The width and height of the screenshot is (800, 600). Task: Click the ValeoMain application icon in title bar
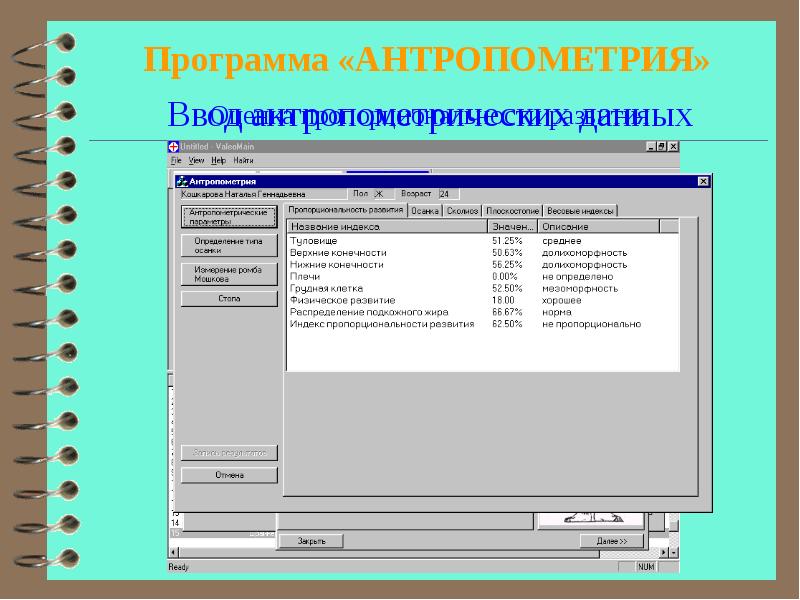[172, 148]
